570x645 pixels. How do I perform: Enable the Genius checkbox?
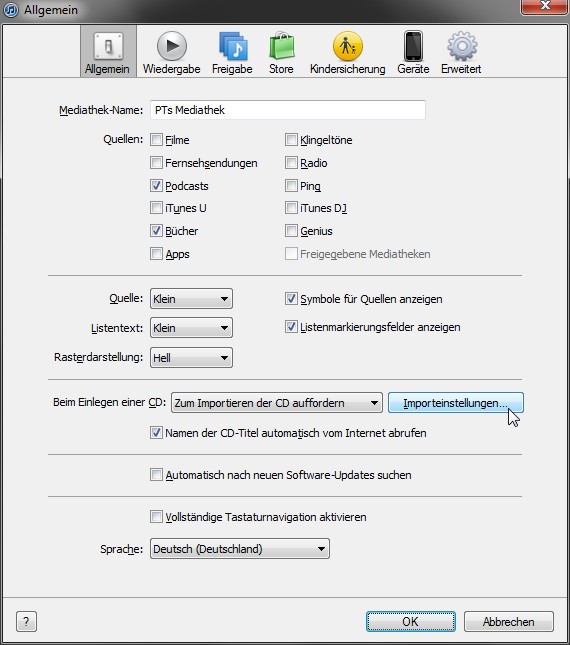291,231
